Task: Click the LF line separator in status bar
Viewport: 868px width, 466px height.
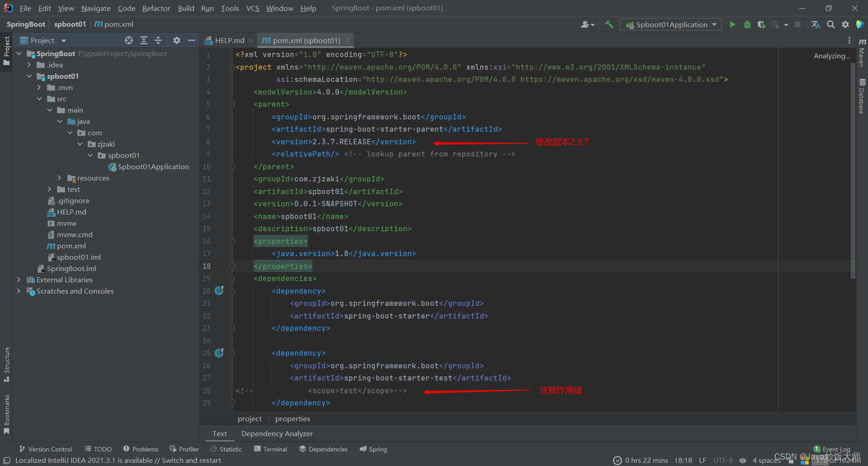Action: 702,461
